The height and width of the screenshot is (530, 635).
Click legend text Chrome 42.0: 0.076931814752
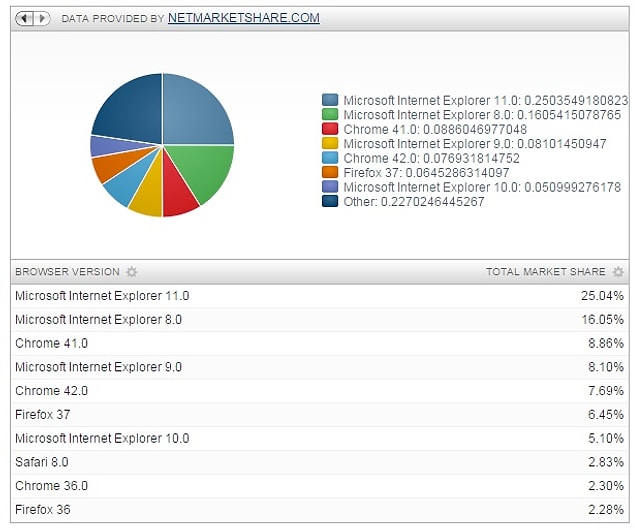coord(432,158)
